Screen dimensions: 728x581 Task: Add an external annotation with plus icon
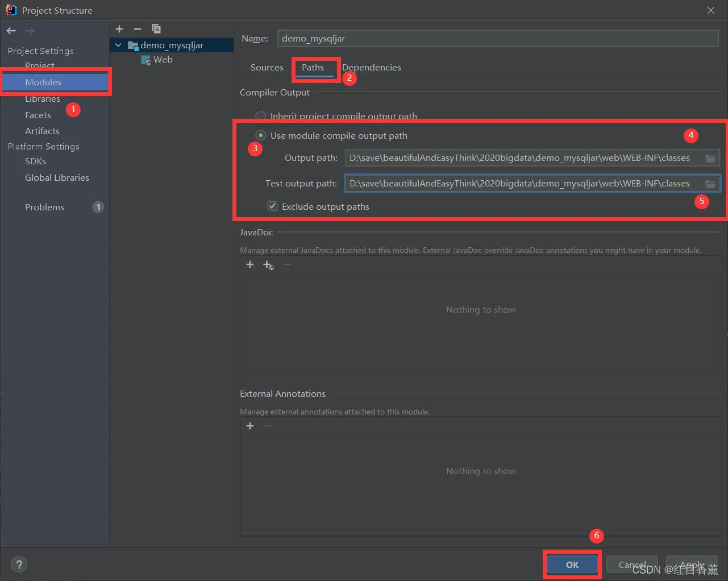tap(250, 426)
